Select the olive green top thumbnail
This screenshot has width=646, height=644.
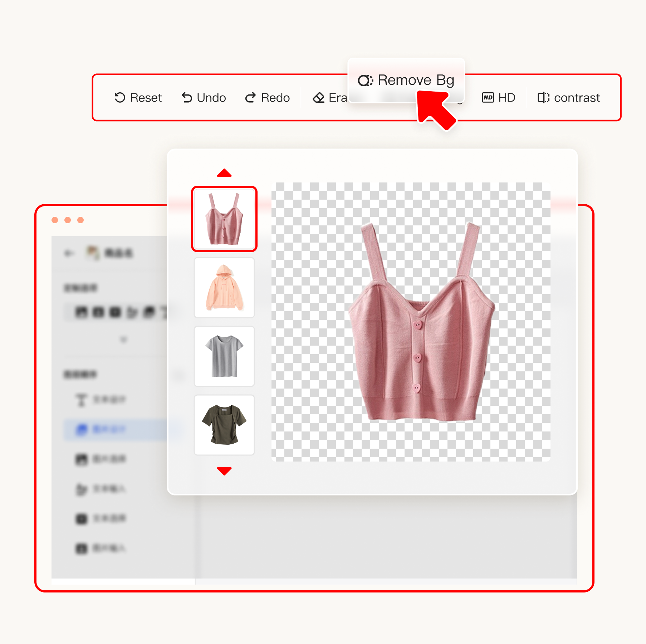pyautogui.click(x=224, y=425)
